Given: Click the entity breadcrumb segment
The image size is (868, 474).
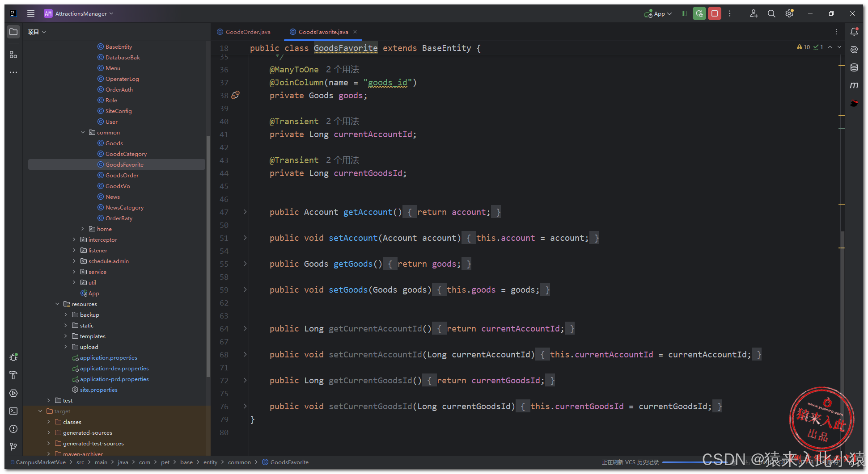Looking at the screenshot, I should [210, 462].
